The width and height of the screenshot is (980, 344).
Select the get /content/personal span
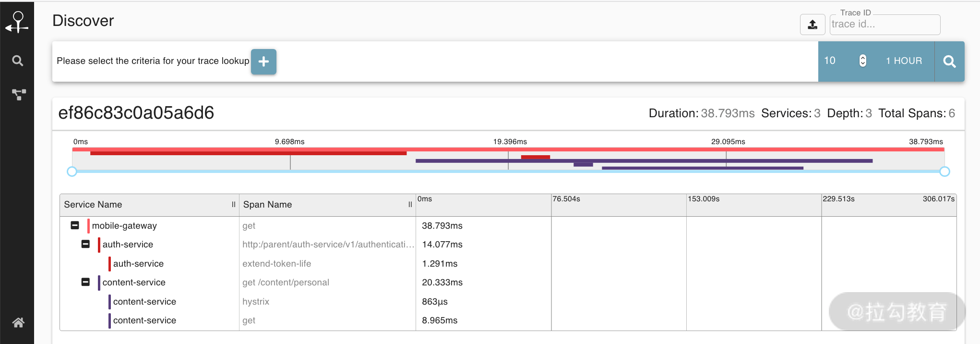coord(286,283)
